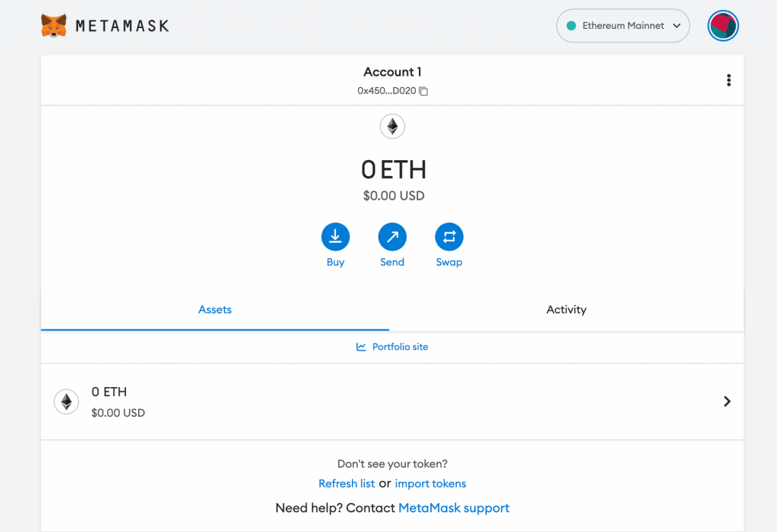Viewport: 777px width, 532px height.
Task: Click the Account 1 name heading
Action: tap(392, 72)
